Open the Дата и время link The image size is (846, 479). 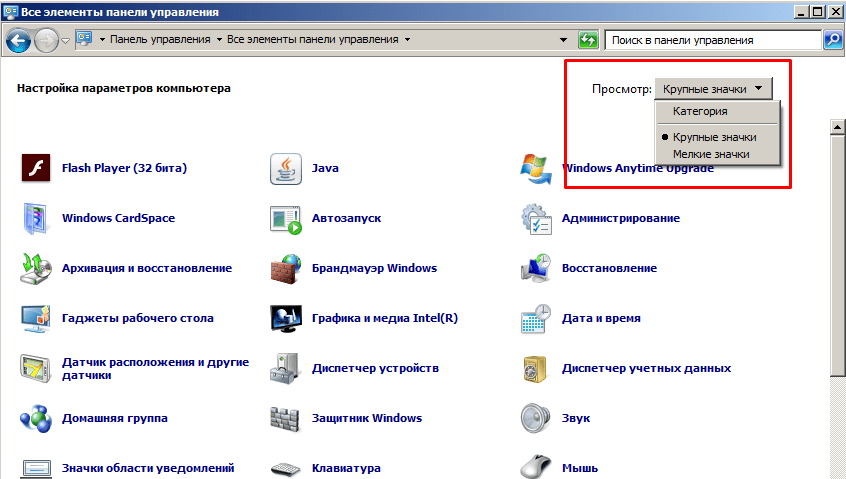pos(601,318)
